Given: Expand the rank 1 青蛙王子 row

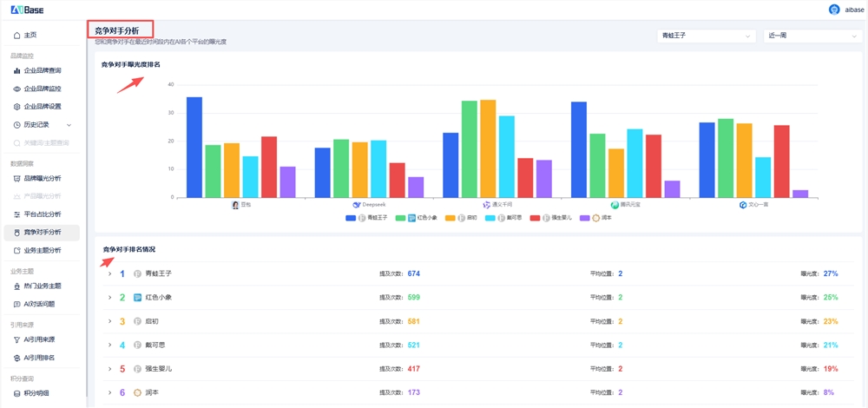Looking at the screenshot, I should tap(109, 273).
